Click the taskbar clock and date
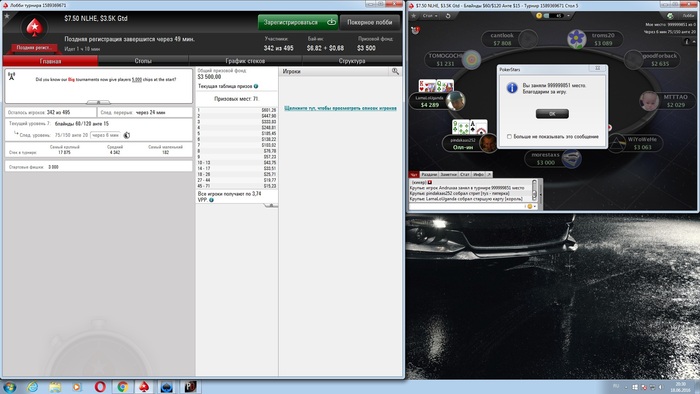Screen dimensions: 700x394 click(681, 387)
